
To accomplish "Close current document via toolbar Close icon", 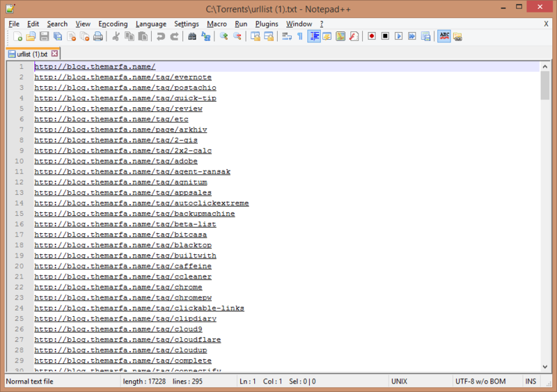I will [72, 36].
